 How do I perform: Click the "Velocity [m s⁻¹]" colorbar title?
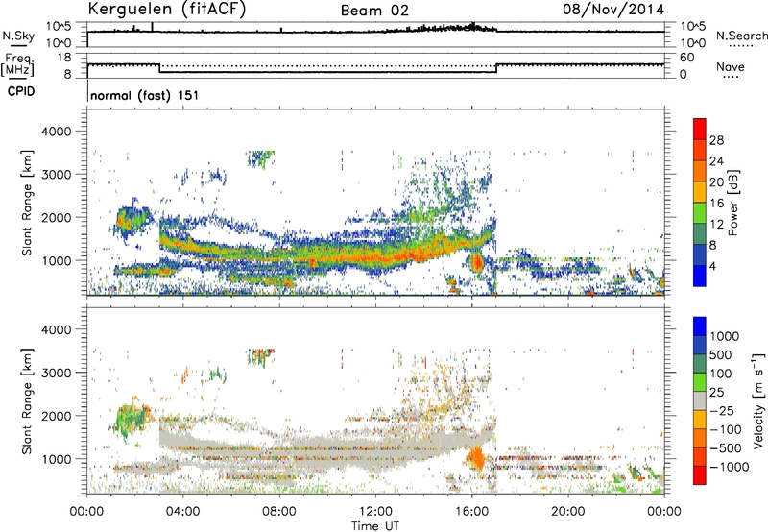pyautogui.click(x=758, y=400)
